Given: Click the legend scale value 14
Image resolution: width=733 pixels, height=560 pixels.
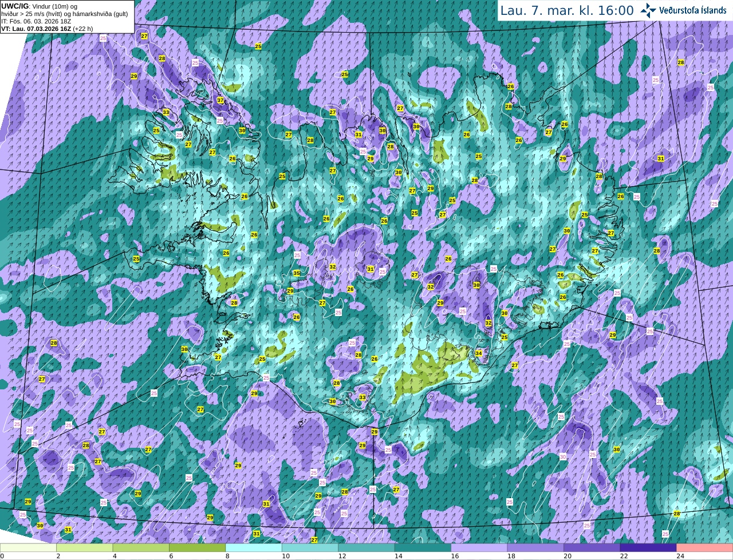Looking at the screenshot, I should [398, 556].
